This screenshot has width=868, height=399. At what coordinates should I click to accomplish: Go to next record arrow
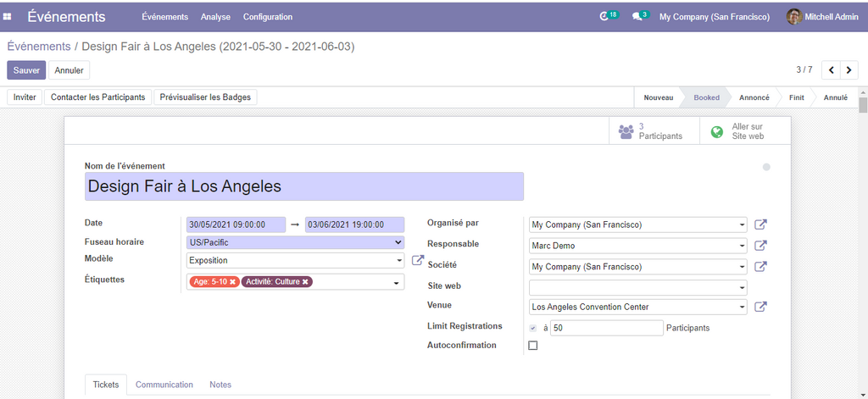(848, 69)
